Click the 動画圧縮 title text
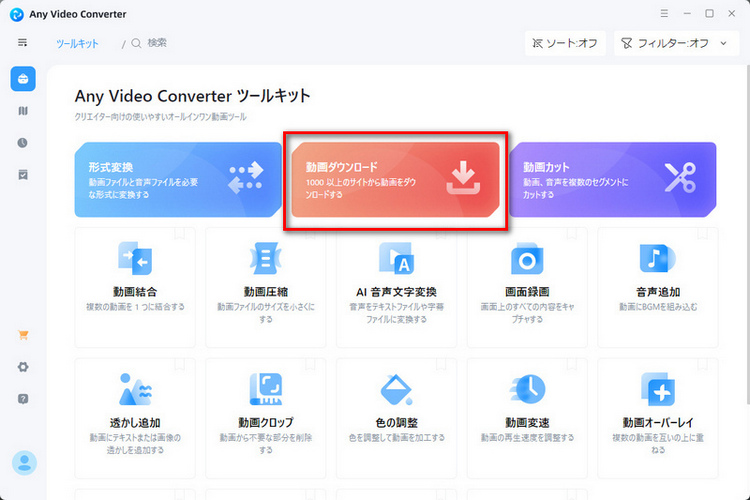The width and height of the screenshot is (750, 500). click(x=265, y=292)
